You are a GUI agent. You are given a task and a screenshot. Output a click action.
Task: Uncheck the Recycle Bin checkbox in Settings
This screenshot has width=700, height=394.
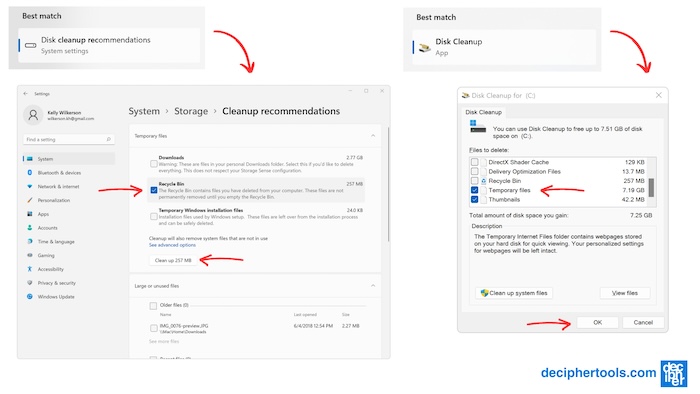pyautogui.click(x=154, y=191)
